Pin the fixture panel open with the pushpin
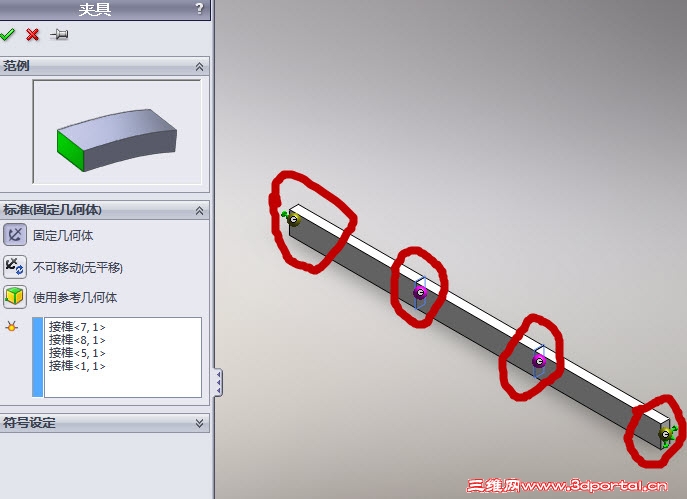Image resolution: width=687 pixels, height=499 pixels. coord(59,34)
